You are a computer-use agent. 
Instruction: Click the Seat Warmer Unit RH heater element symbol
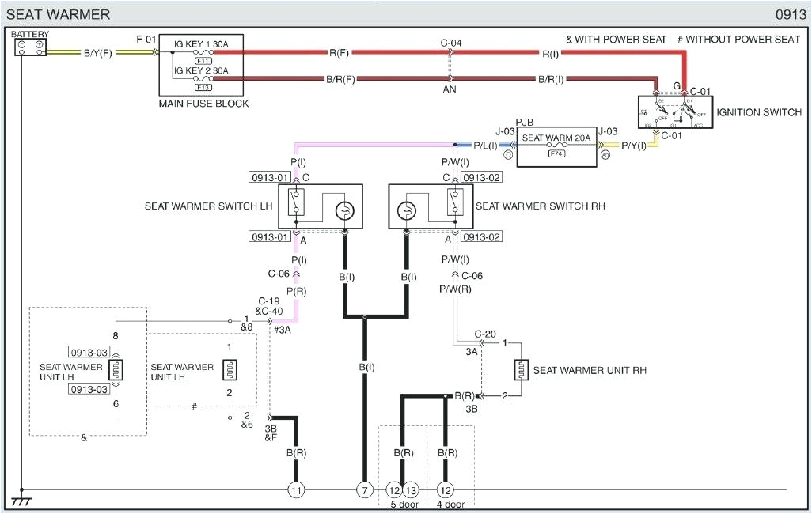tap(521, 369)
